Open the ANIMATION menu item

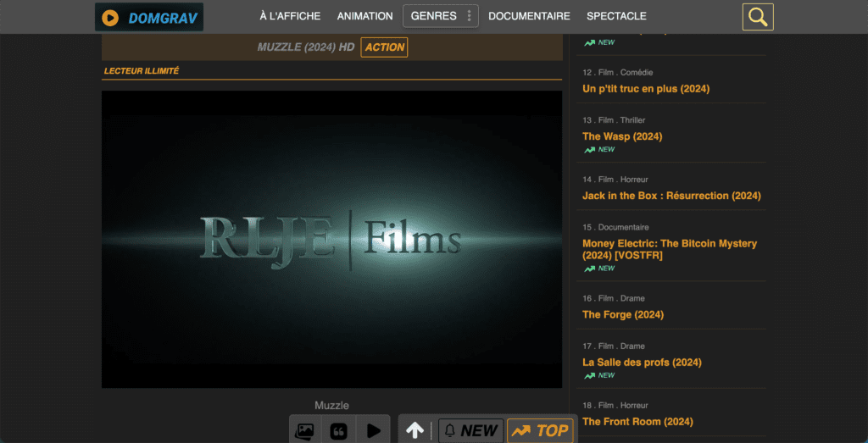(364, 16)
